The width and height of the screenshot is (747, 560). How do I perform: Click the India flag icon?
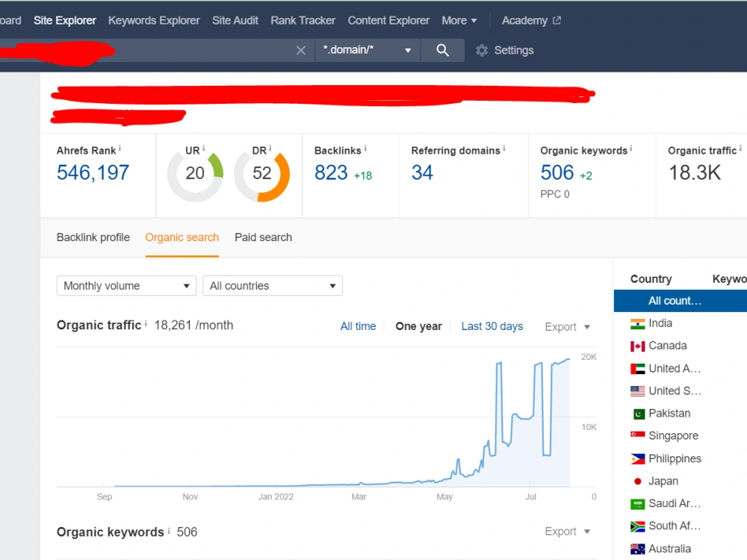pyautogui.click(x=637, y=324)
